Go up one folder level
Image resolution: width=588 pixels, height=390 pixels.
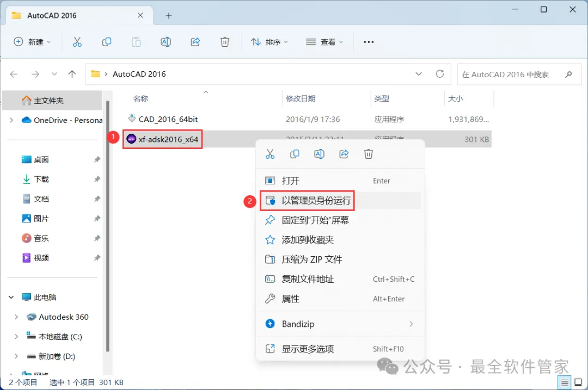72,74
